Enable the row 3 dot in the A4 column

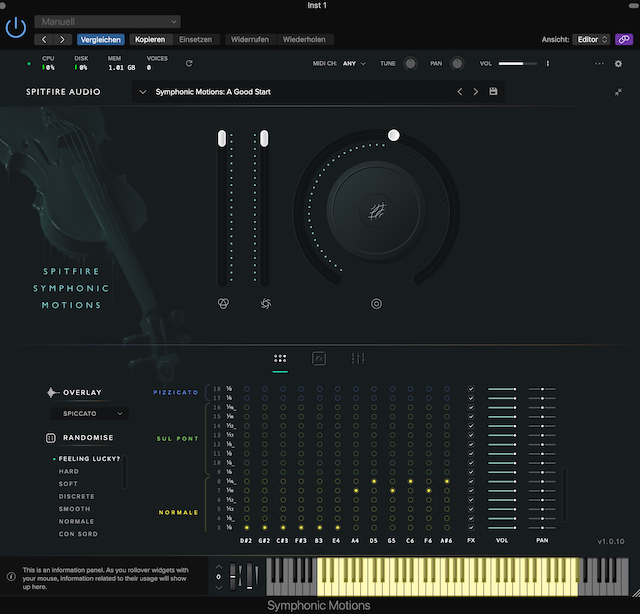pyautogui.click(x=356, y=527)
